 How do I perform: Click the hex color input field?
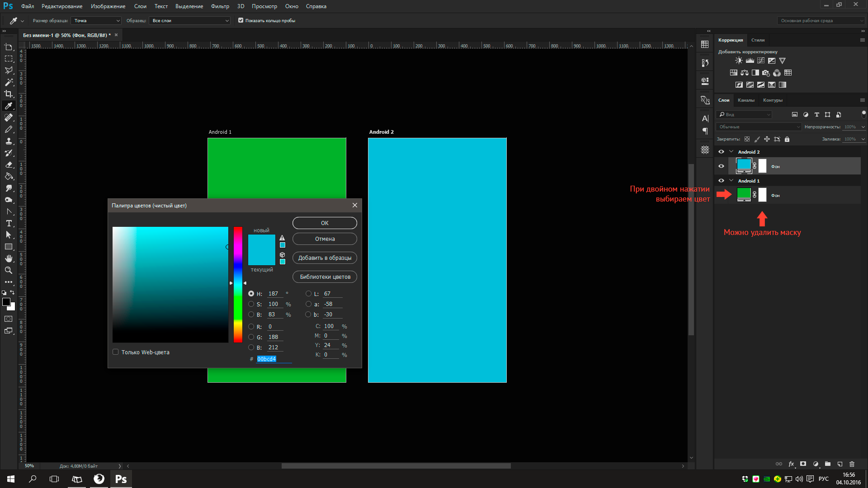274,359
